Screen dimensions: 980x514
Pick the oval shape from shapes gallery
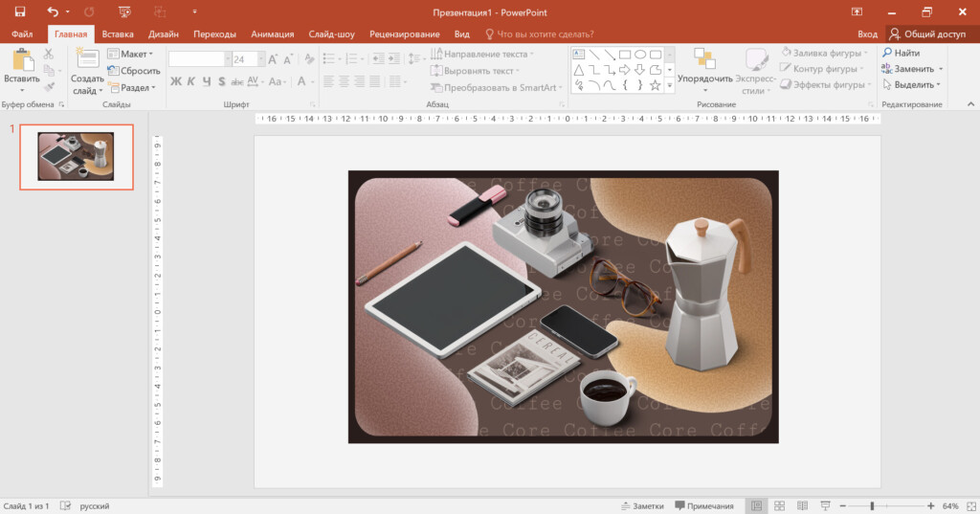[640, 55]
